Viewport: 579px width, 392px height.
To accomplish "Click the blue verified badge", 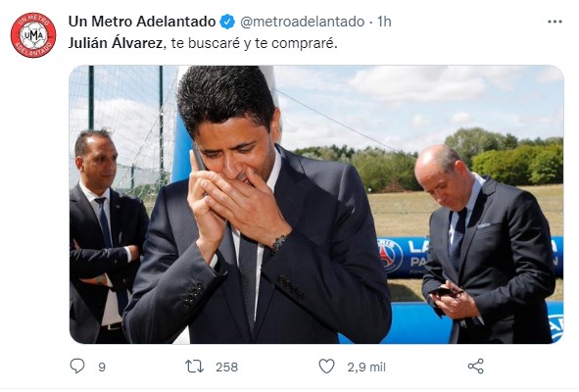I will 227,22.
